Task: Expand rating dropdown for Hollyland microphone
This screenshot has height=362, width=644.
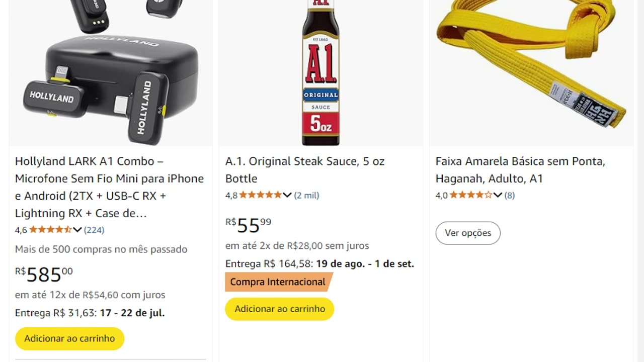Action: point(77,230)
